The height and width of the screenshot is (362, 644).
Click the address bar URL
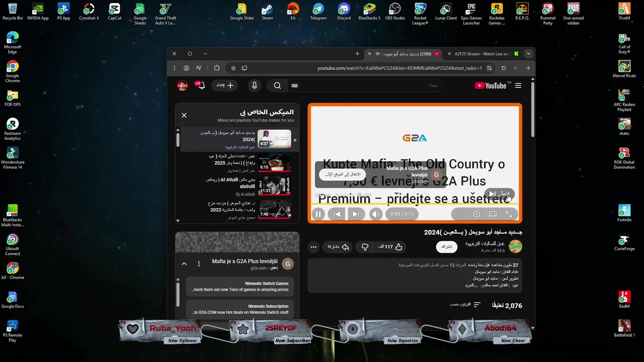pyautogui.click(x=399, y=68)
